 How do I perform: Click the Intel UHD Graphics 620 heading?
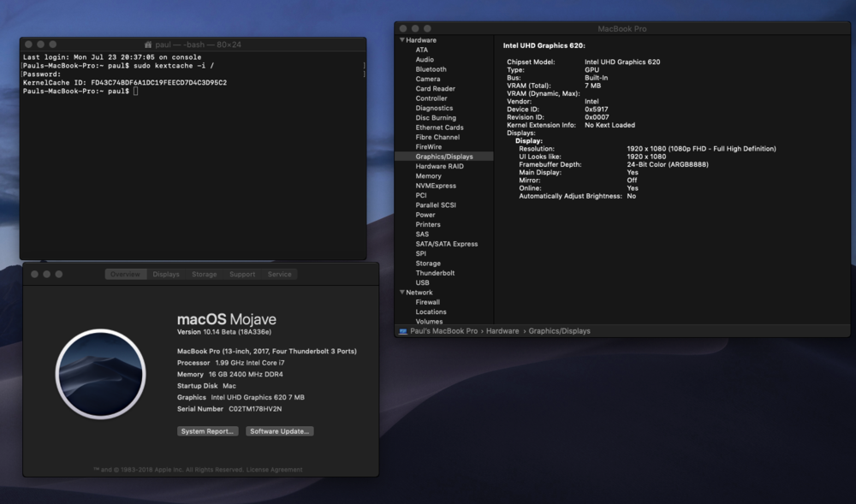544,46
